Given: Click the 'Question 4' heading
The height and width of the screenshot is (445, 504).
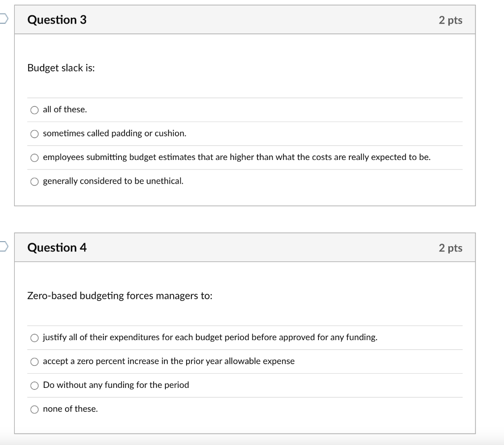Looking at the screenshot, I should click(x=57, y=248).
